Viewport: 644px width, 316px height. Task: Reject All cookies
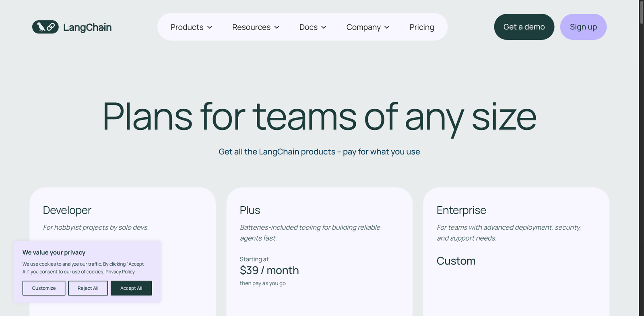[88, 288]
